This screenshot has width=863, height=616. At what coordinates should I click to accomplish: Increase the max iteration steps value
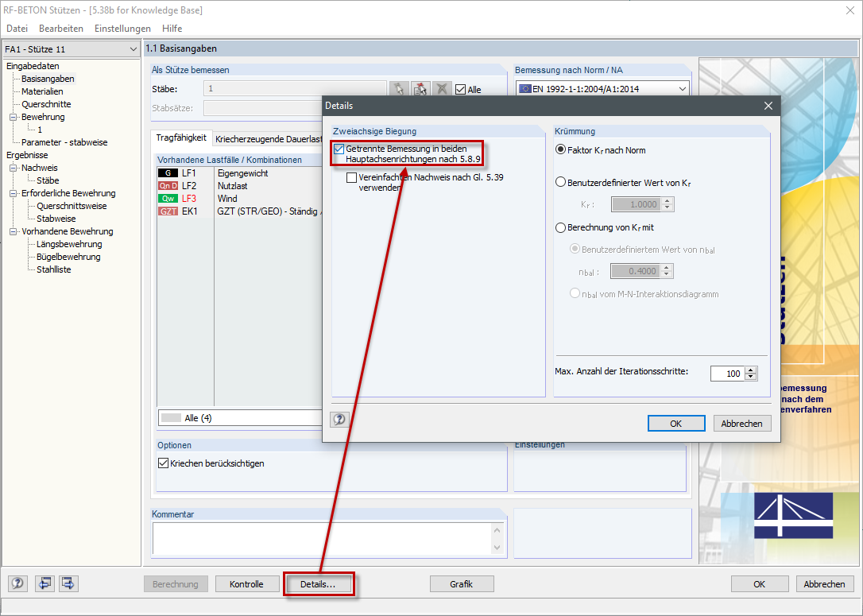click(x=751, y=370)
